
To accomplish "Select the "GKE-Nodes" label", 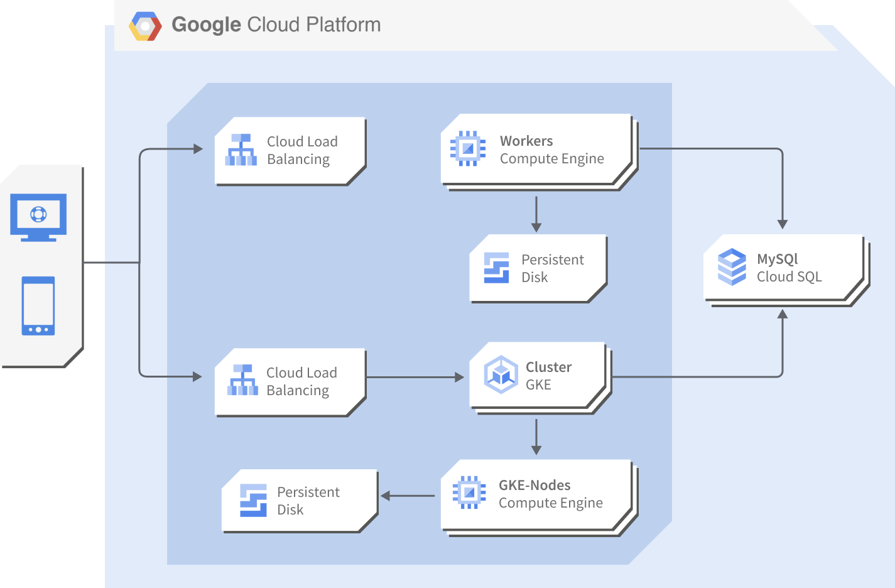I will coord(534,485).
